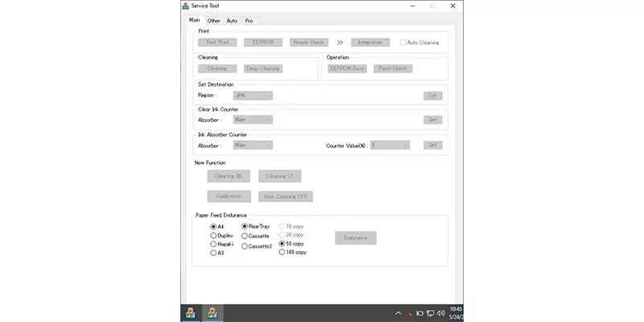Select the Cassette paper source
Image resolution: width=644 pixels, height=322 pixels.
(x=245, y=236)
